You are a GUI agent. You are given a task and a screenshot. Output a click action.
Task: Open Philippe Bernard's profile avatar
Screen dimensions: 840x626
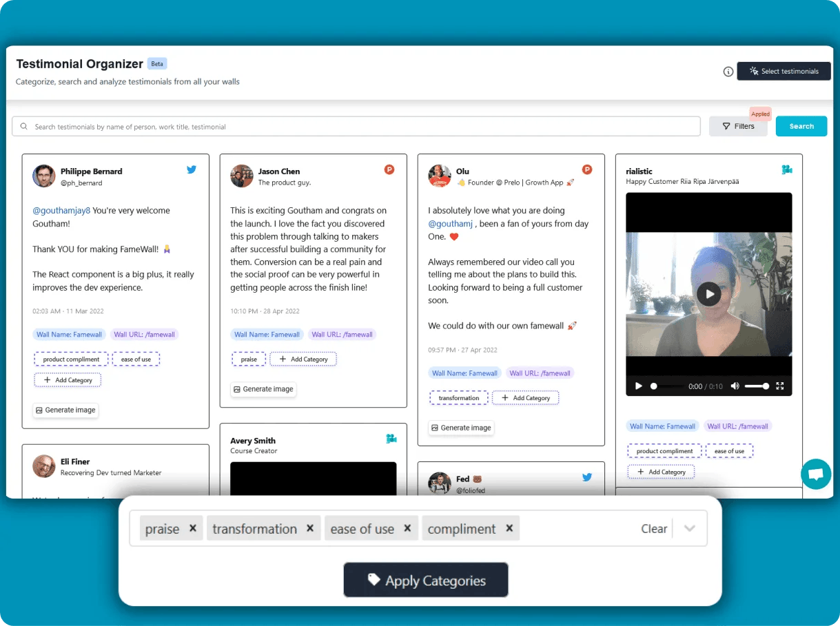[44, 176]
